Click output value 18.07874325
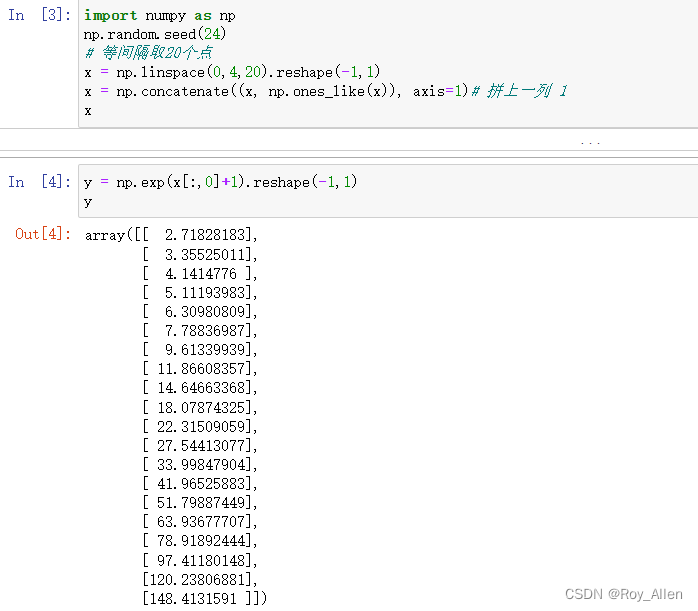Viewport: 698px width, 611px height. click(x=201, y=408)
